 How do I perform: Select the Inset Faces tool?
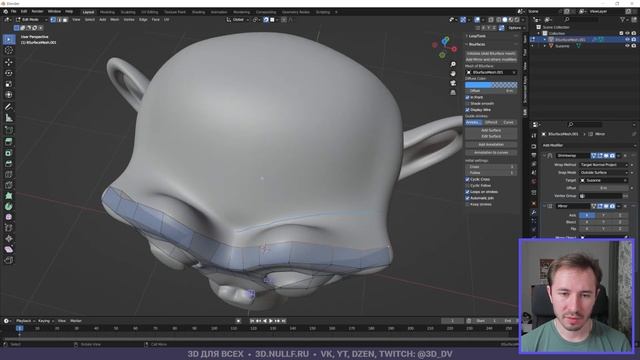click(x=9, y=153)
